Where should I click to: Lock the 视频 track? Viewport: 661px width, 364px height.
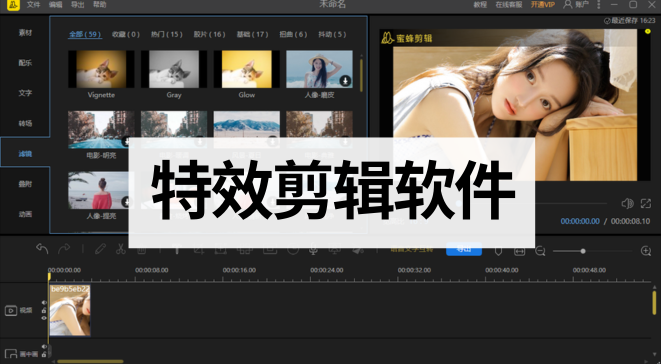click(x=44, y=310)
